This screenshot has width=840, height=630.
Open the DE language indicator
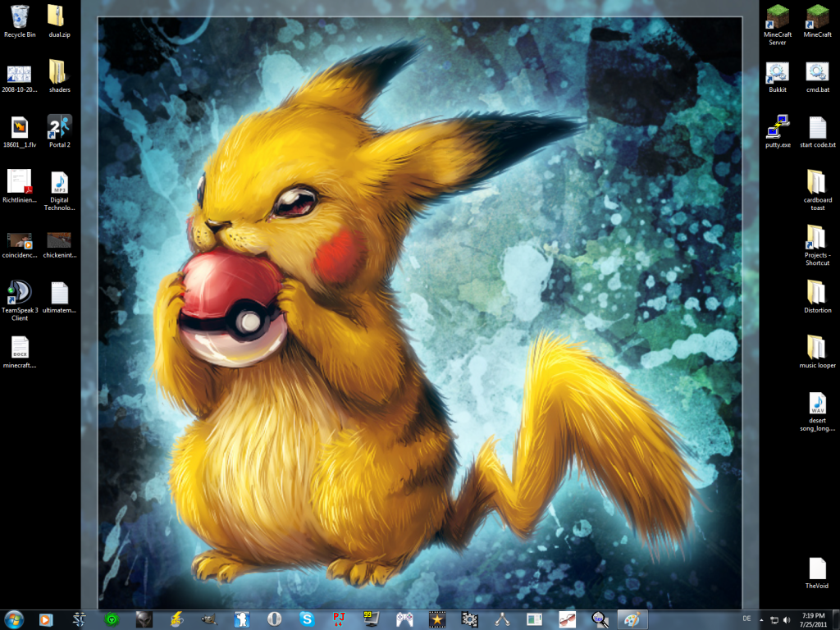click(746, 619)
